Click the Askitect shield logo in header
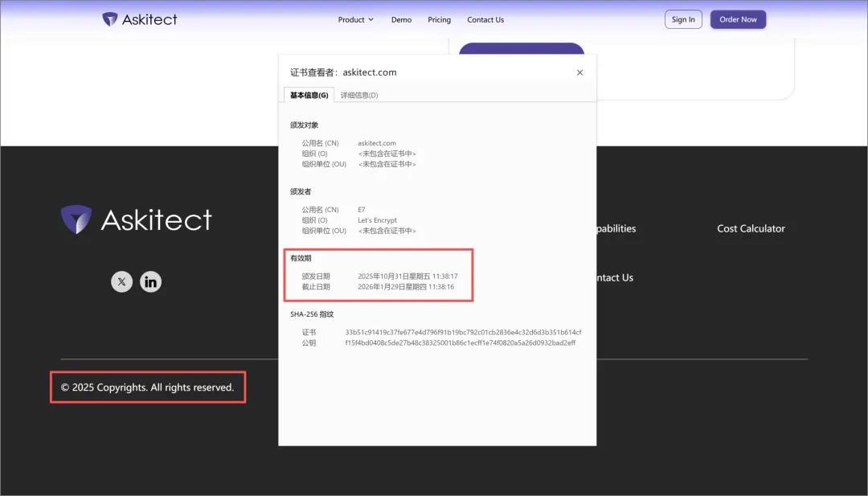This screenshot has width=868, height=496. pyautogui.click(x=110, y=19)
